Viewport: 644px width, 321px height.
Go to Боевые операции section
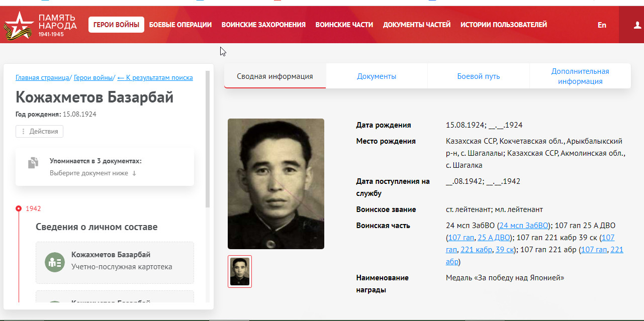[180, 25]
